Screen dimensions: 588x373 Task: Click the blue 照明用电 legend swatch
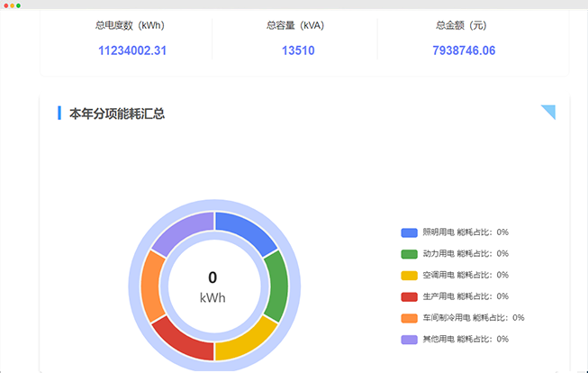pyautogui.click(x=410, y=232)
